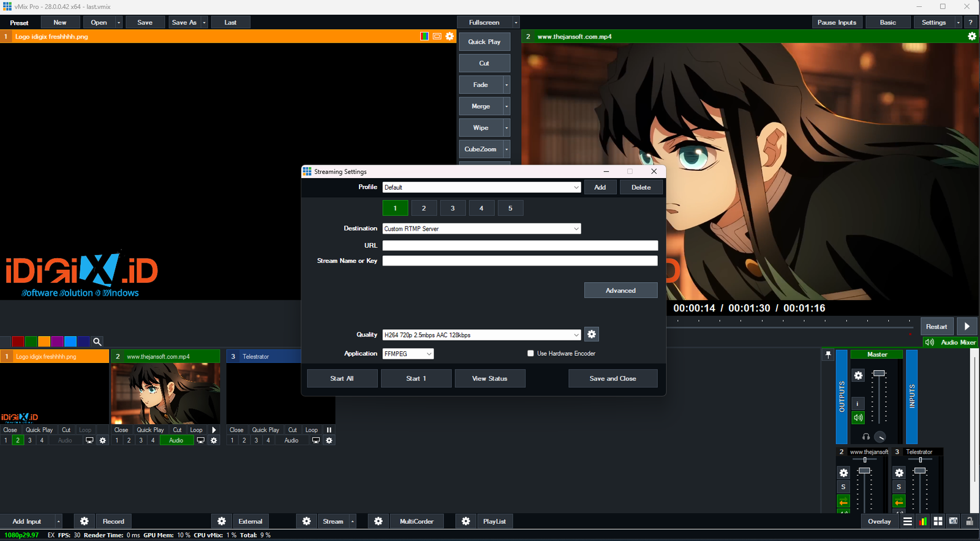
Task: Select stream tab 5 in Streaming Settings
Action: pos(510,208)
